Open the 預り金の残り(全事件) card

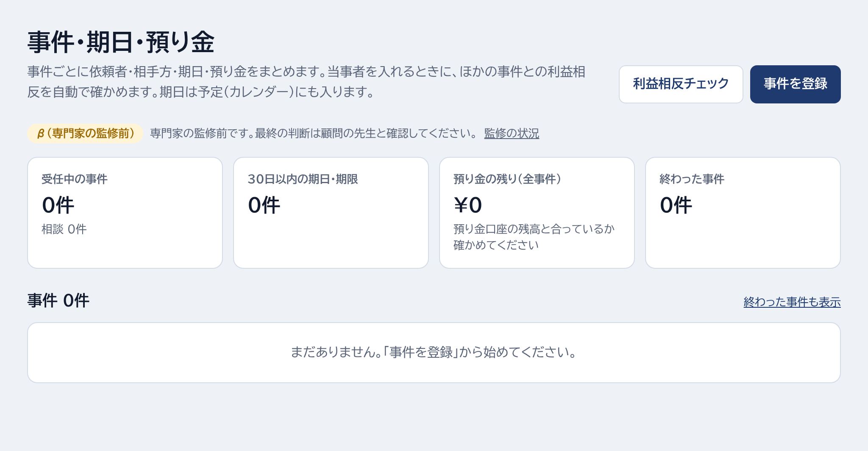tap(537, 213)
